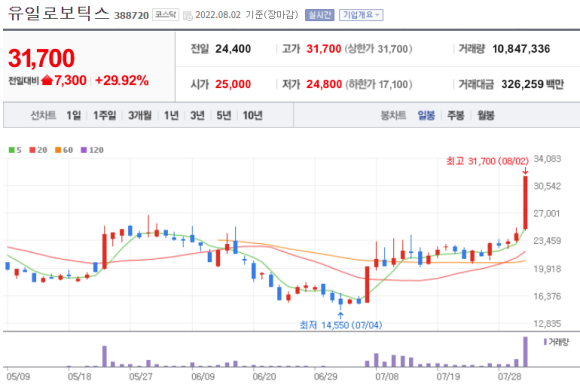Select the 3년 line chart tab
Viewport: 580px width, 387px height.
(197, 115)
